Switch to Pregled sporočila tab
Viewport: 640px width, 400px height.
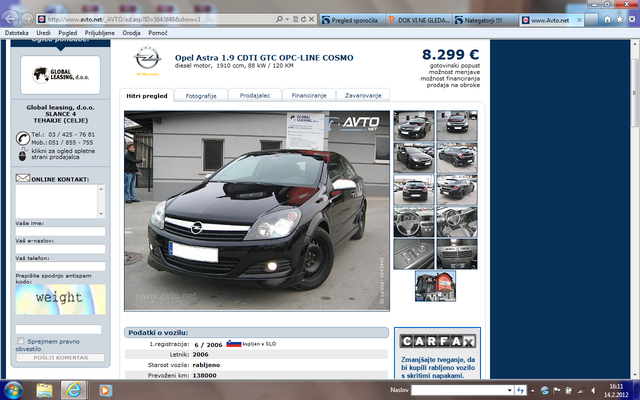point(352,20)
